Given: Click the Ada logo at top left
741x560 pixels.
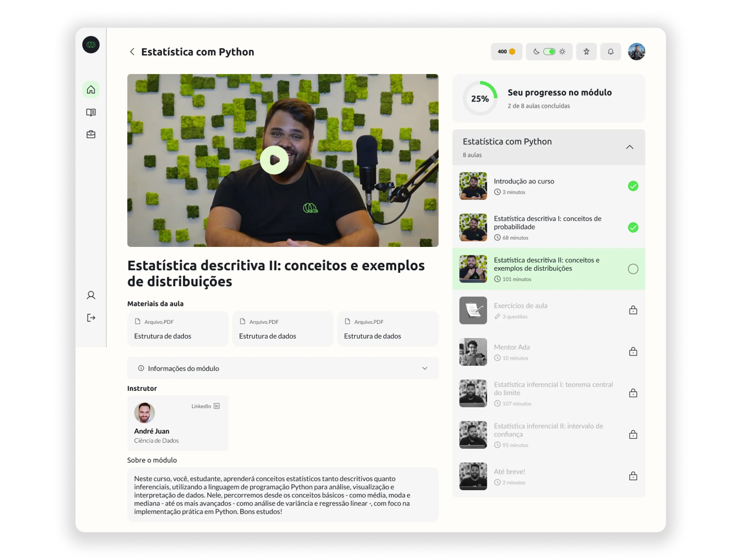Looking at the screenshot, I should (x=91, y=44).
